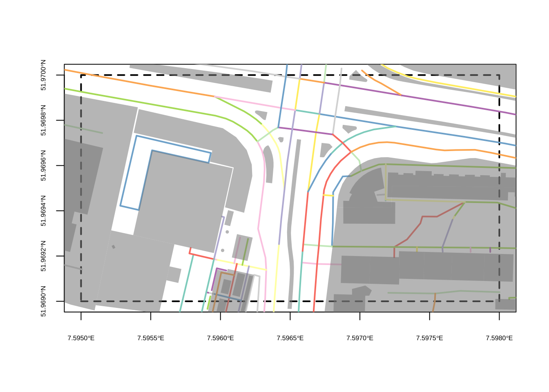Select the 51.9692°N y-axis tick label
Viewport: 549px width, 392px height.
coord(43,256)
